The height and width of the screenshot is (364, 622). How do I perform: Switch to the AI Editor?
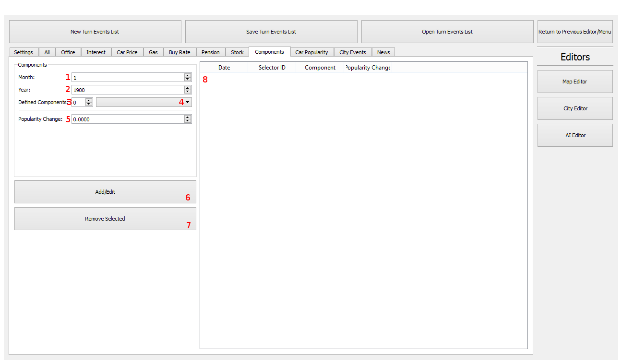[x=574, y=135]
